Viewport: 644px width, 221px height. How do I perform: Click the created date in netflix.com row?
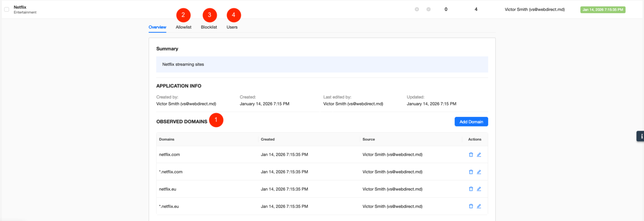(285, 155)
